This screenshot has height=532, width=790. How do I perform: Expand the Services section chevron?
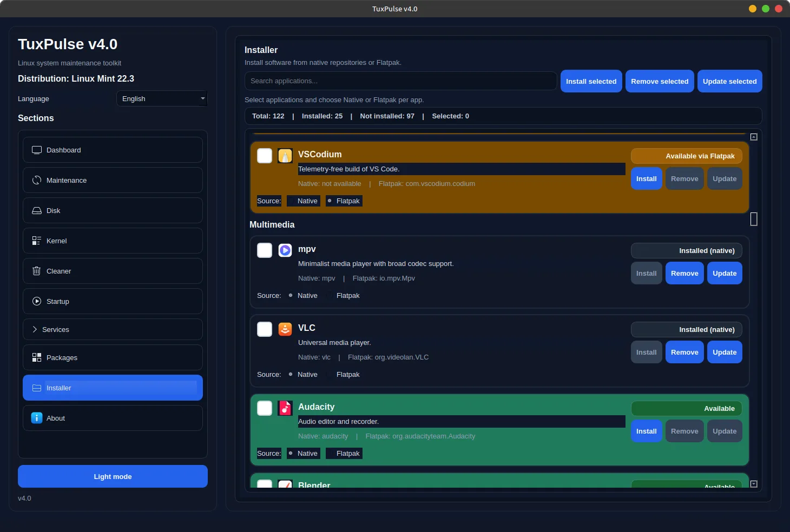[35, 330]
